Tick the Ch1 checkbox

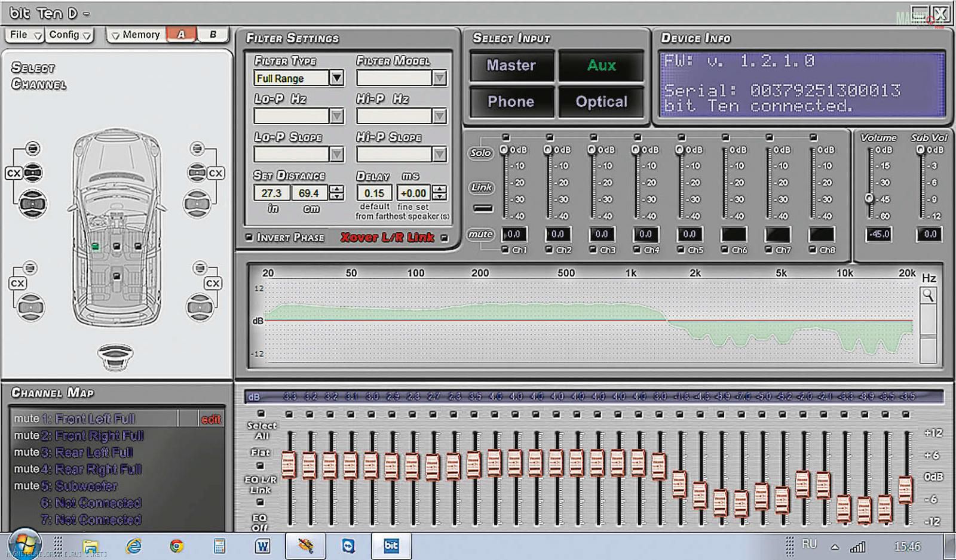(x=505, y=250)
